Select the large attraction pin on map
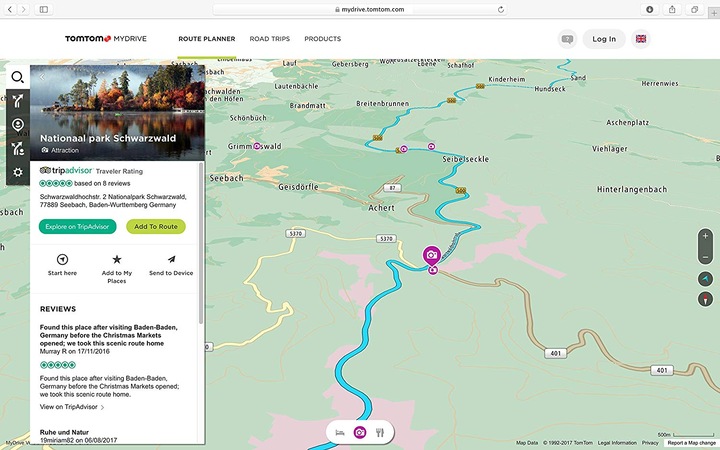Screen dimensions: 720x450 pos(432,255)
